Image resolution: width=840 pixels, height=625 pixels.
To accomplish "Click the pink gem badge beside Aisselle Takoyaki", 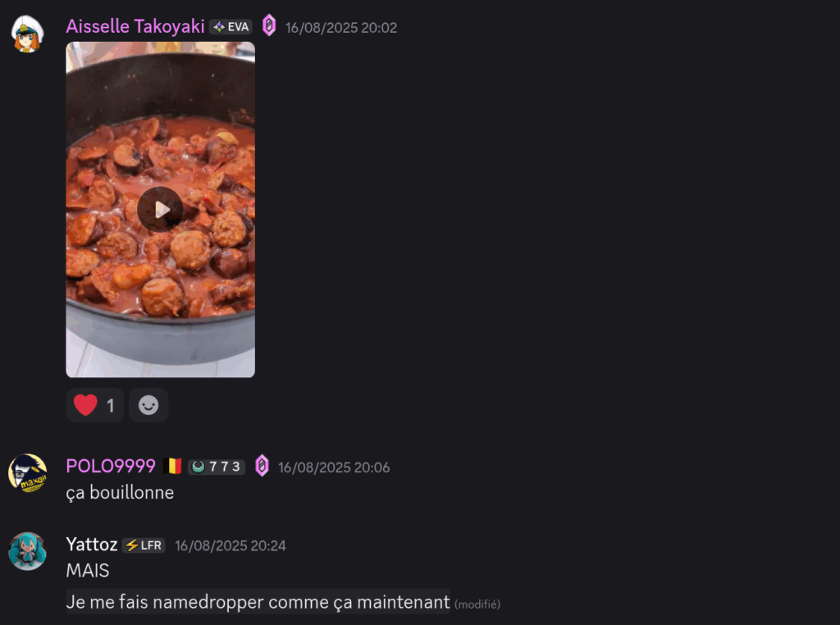I will [x=269, y=25].
